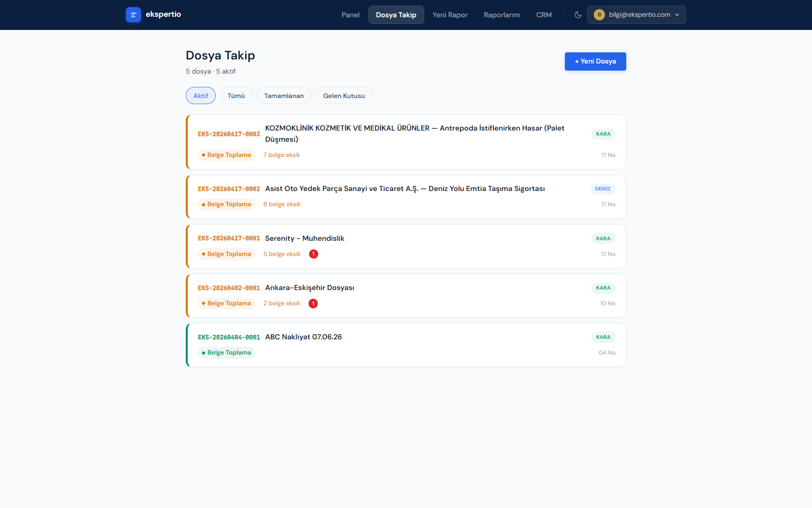812x508 pixels.
Task: Click the user avatar B icon
Action: [x=599, y=15]
